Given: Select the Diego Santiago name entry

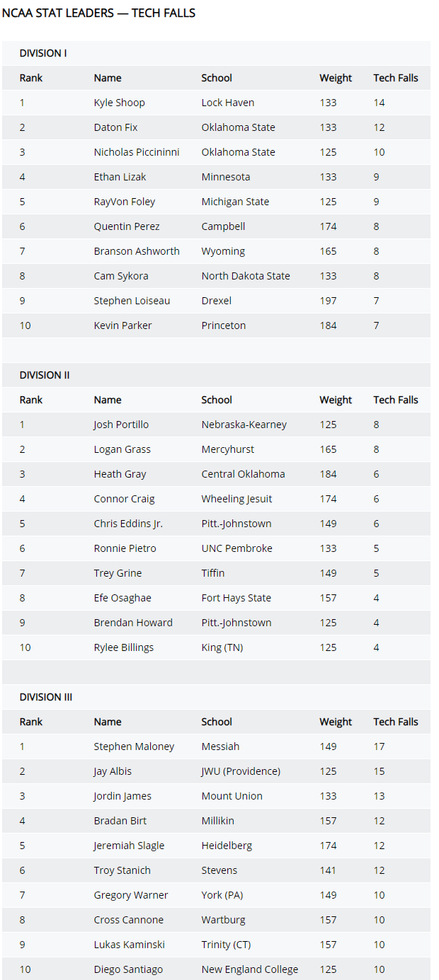Looking at the screenshot, I should click(x=128, y=969).
